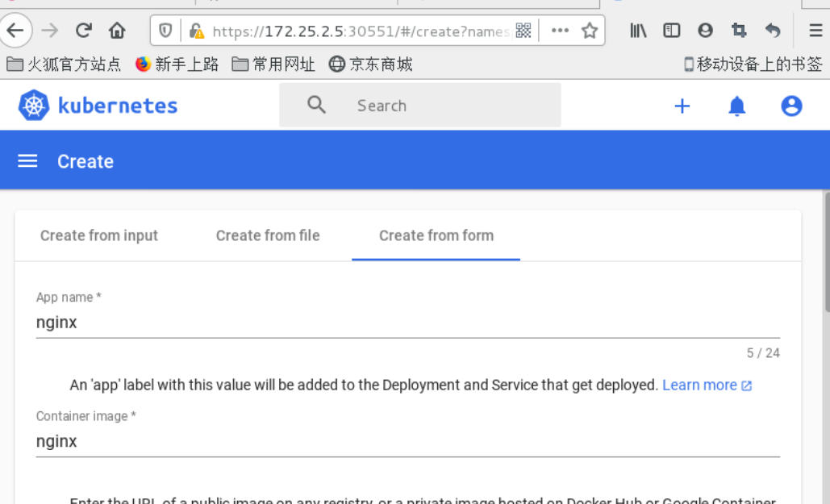The image size is (830, 504).
Task: Click the App name input field
Action: (407, 323)
